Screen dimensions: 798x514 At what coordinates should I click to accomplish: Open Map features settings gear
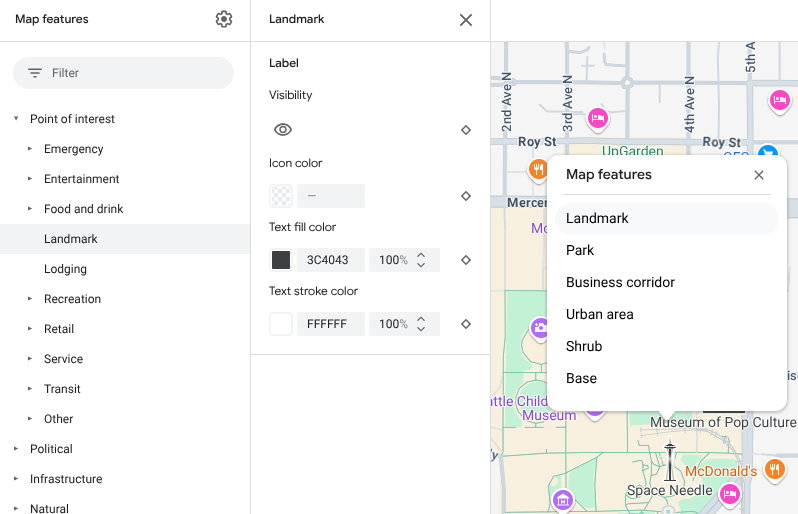[x=224, y=19]
